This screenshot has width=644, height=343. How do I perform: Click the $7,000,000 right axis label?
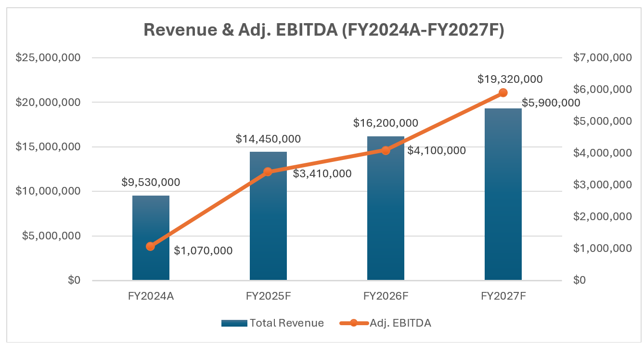pos(602,58)
